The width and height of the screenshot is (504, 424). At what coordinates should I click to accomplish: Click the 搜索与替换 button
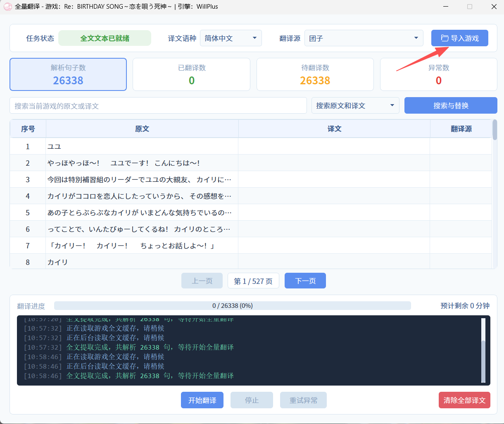pyautogui.click(x=451, y=105)
